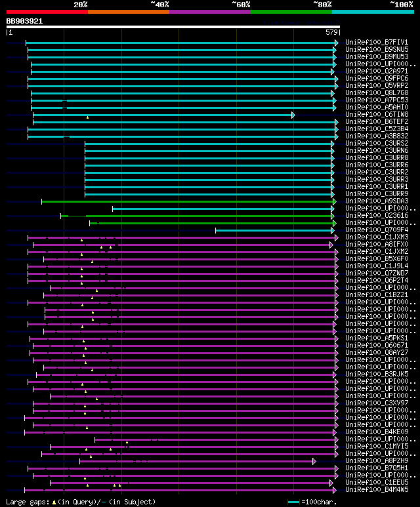
Task: Click the query end position 579
Action: [x=331, y=32]
